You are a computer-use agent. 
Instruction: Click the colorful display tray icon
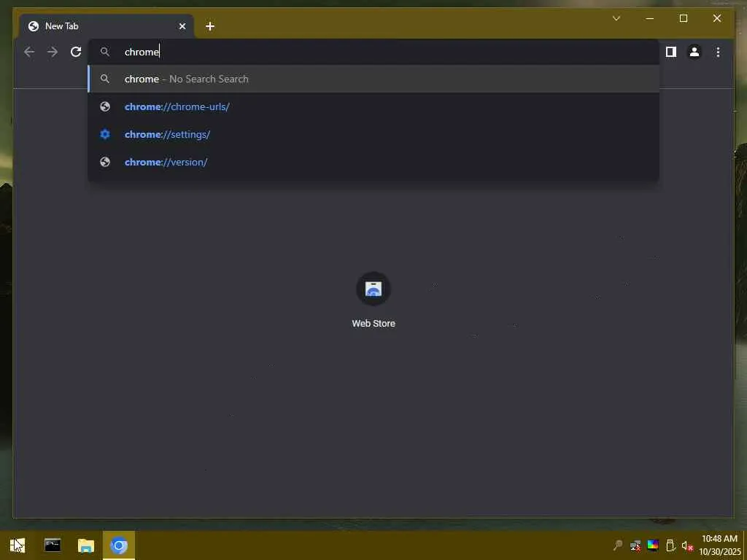[653, 545]
